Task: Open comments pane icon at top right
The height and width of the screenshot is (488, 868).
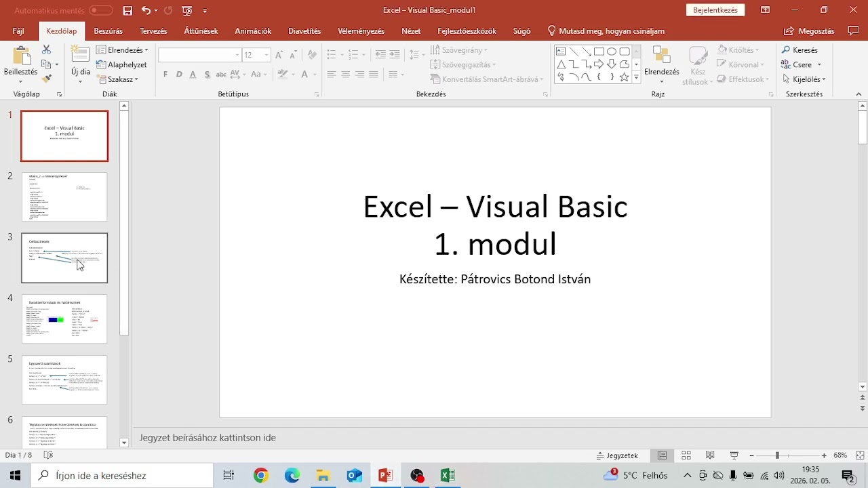Action: pos(854,30)
